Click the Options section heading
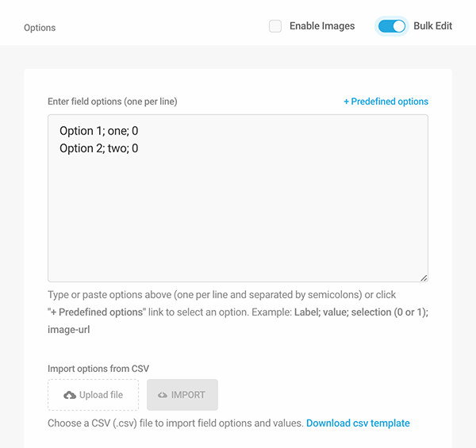The image size is (476, 448). coord(40,28)
